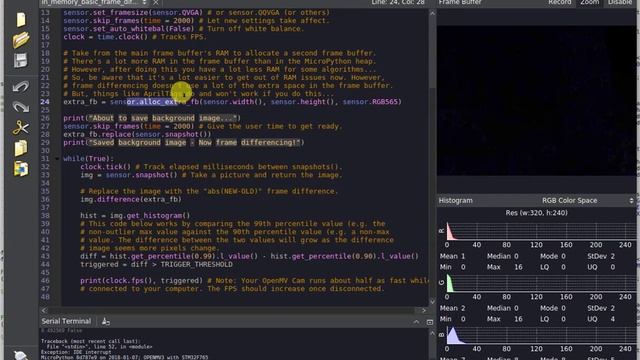This screenshot has height=360, width=640.
Task: Click line number 31 in the gutter
Action: (x=45, y=159)
